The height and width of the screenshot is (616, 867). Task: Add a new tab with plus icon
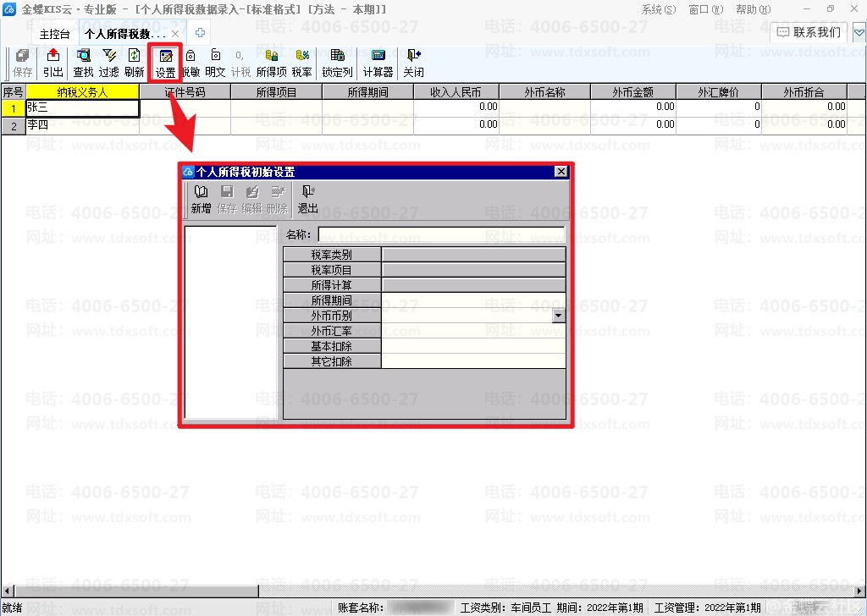click(200, 33)
